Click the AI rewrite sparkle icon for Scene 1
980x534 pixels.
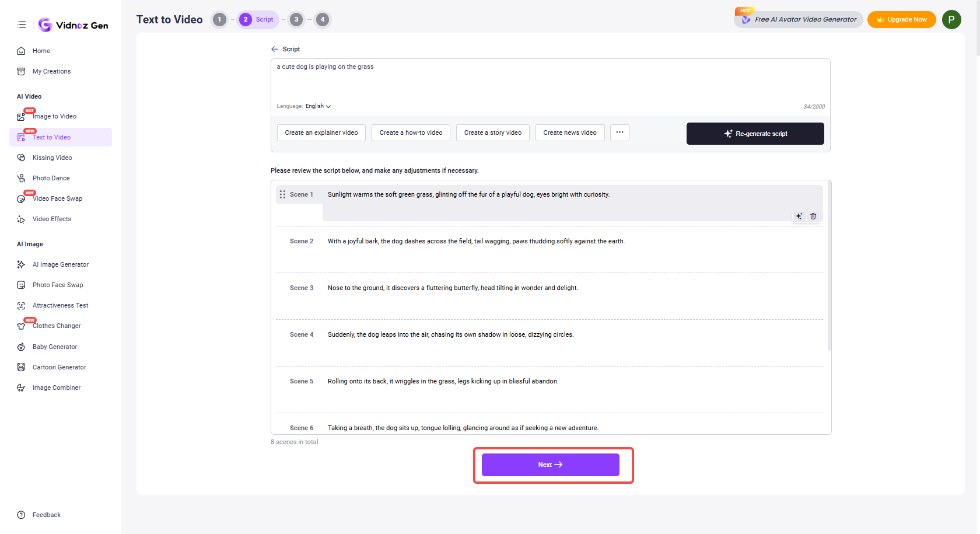(799, 216)
